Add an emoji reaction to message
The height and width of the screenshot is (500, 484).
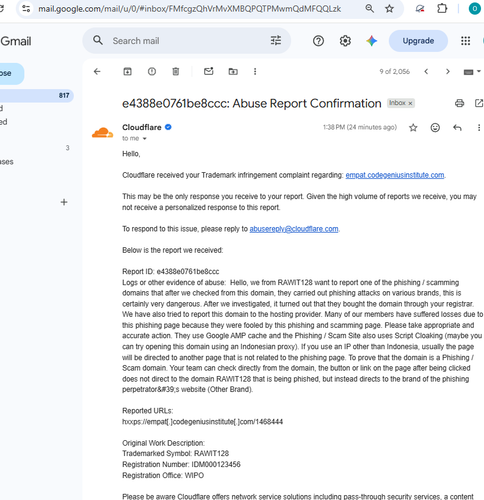point(435,127)
